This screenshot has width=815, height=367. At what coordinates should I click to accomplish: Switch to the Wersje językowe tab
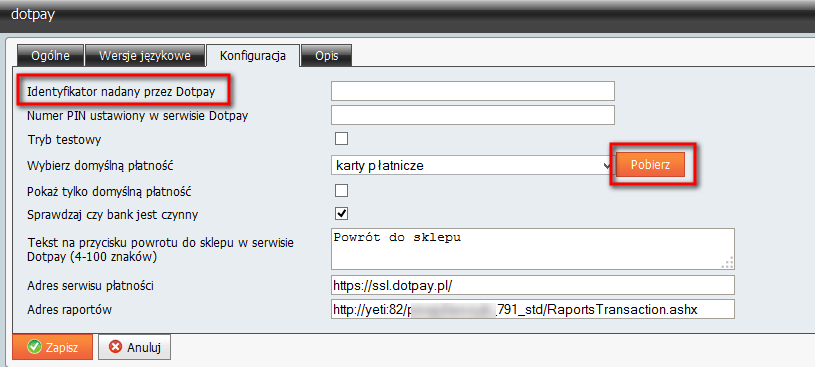[x=145, y=56]
